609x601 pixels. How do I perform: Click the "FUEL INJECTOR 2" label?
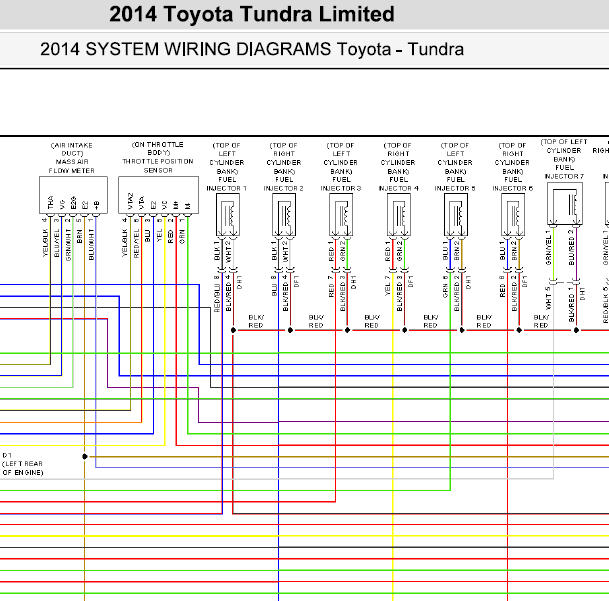284,184
